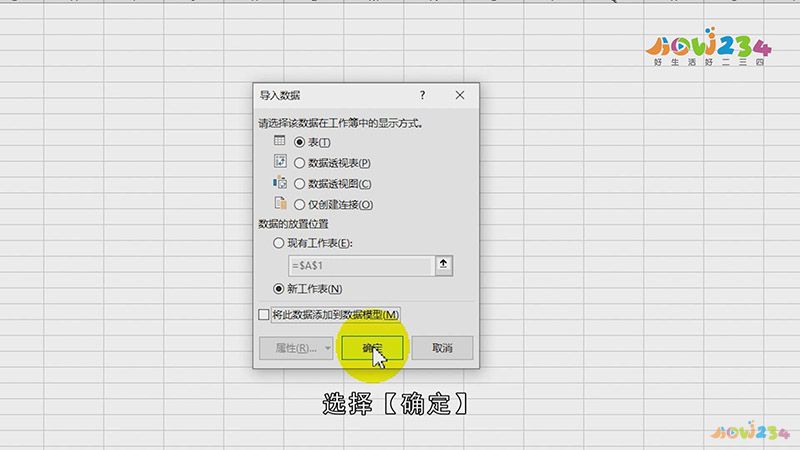The width and height of the screenshot is (800, 450).
Task: Expand the 属性(R) dropdown arrow
Action: pos(328,348)
